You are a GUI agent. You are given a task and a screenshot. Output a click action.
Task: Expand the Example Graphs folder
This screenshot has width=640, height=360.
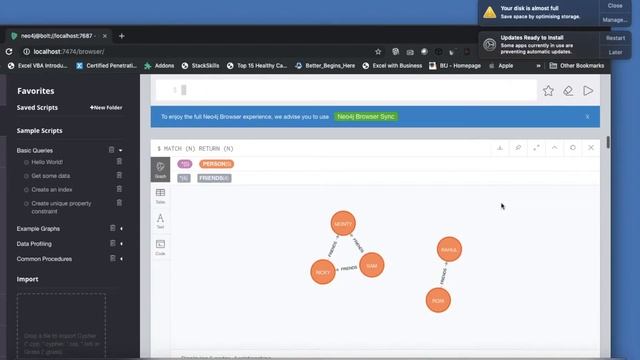pos(121,229)
